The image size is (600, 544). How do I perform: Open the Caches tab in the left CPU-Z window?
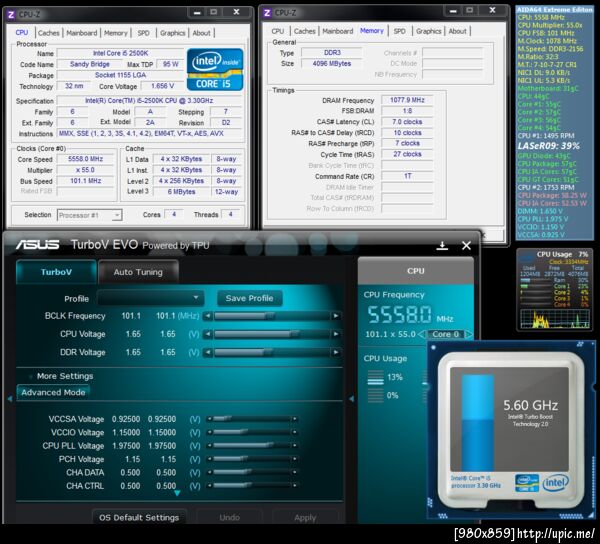click(49, 33)
